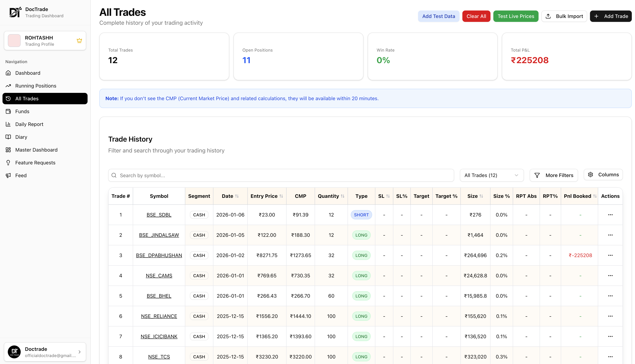The width and height of the screenshot is (635, 364).
Task: Click the crown icon on ROHTASHH profile
Action: tap(79, 41)
